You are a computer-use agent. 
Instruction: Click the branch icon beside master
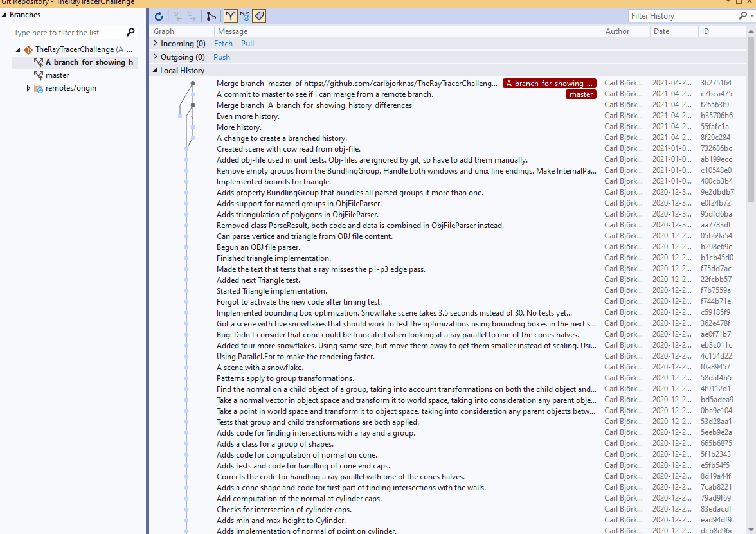click(x=39, y=75)
